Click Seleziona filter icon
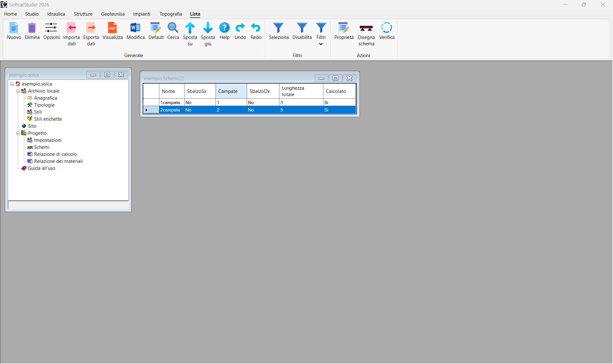The height and width of the screenshot is (364, 613). (278, 28)
